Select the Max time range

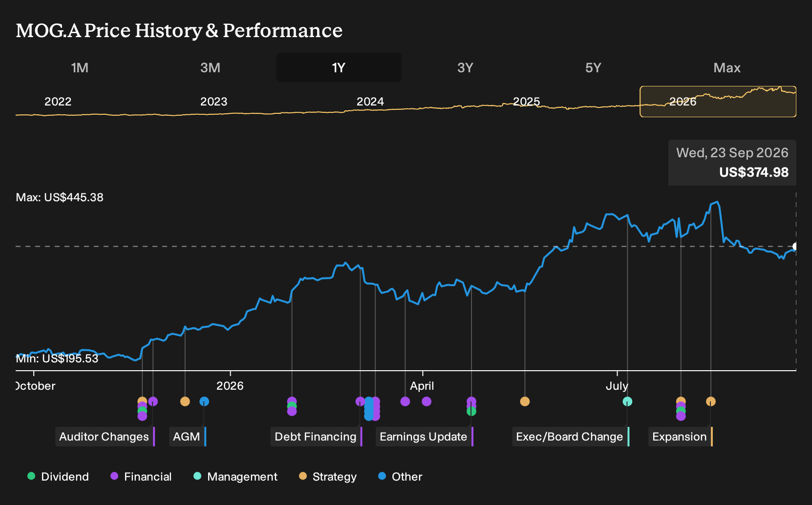pyautogui.click(x=727, y=67)
